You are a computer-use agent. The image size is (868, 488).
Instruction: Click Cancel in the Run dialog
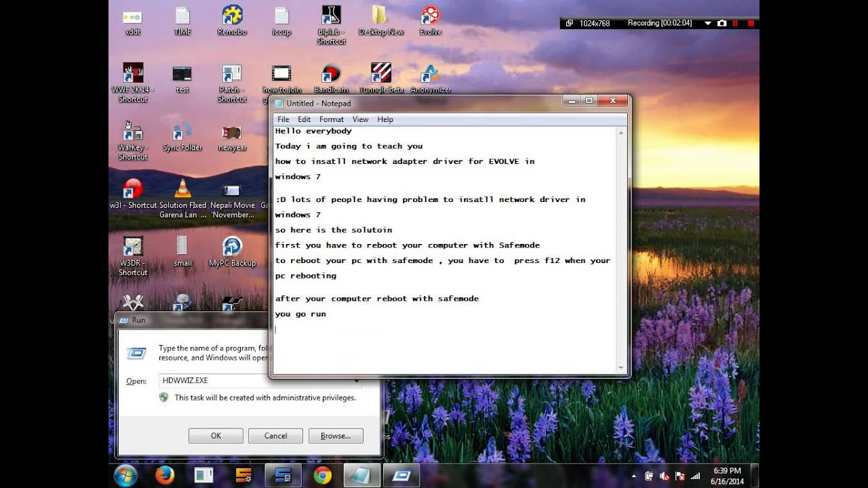(x=275, y=436)
